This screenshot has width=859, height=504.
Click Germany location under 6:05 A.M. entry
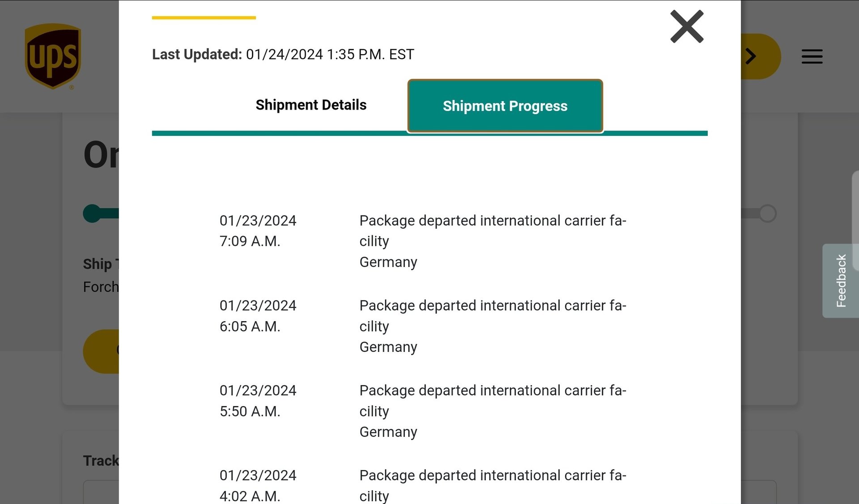coord(388,347)
